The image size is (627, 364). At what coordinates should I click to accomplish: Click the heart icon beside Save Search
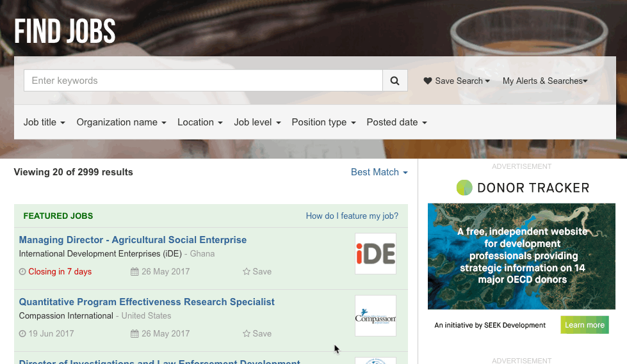(427, 81)
